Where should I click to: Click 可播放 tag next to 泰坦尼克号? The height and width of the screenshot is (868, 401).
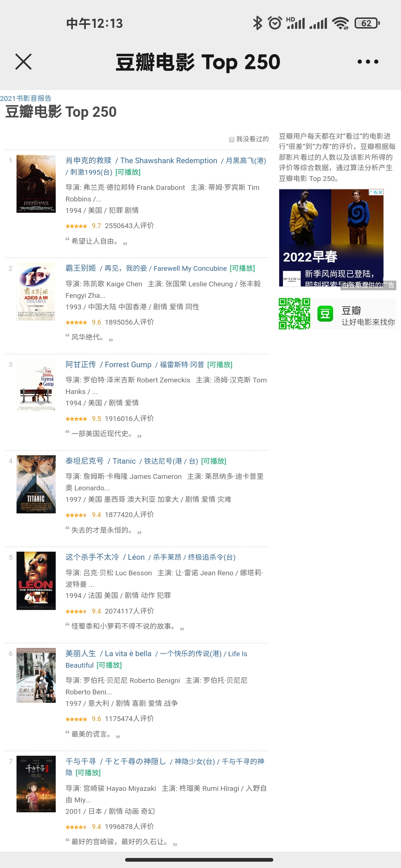pyautogui.click(x=213, y=461)
